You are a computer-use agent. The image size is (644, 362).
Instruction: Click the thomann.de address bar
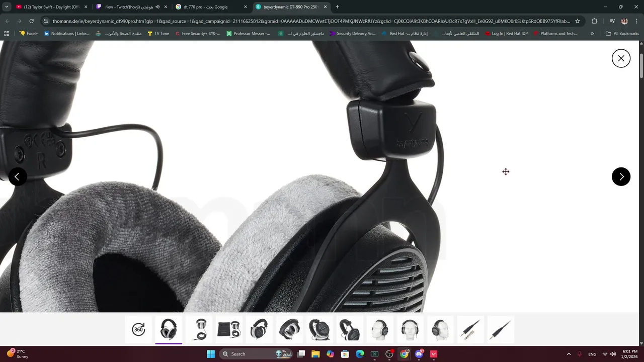coord(311,21)
